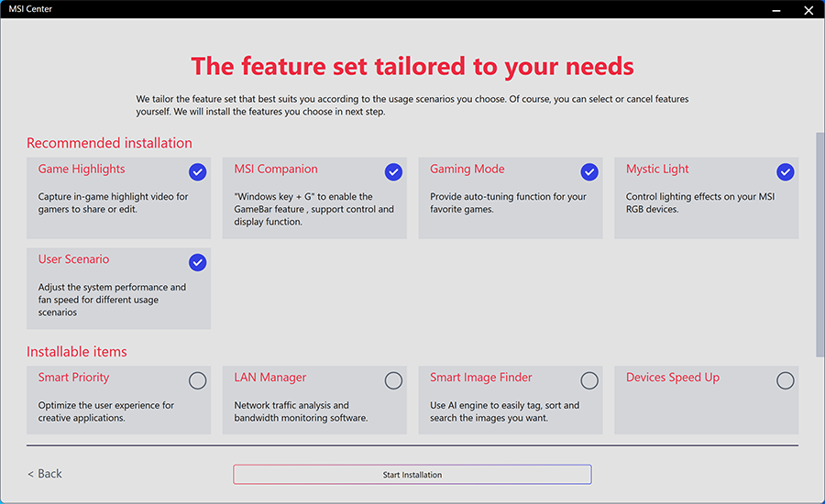Click 'Optimize the user experience' description
This screenshot has width=825, height=504.
point(105,412)
